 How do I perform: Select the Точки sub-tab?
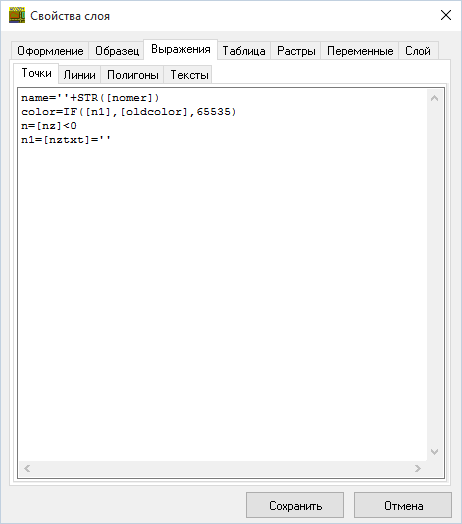[36, 73]
